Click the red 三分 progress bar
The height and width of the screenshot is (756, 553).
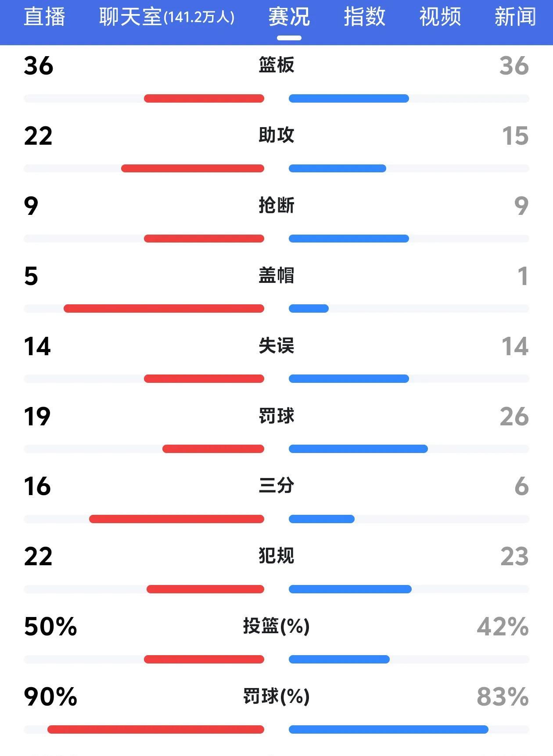(x=176, y=519)
